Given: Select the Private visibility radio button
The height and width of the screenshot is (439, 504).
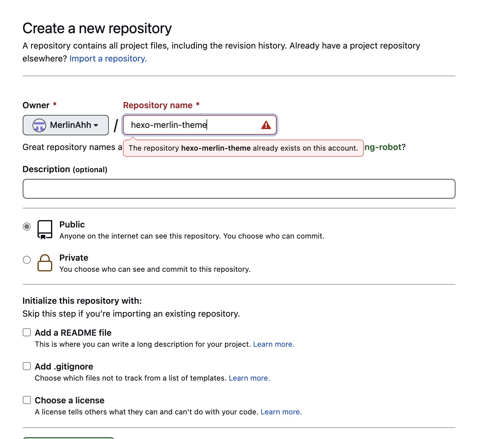Looking at the screenshot, I should tap(27, 260).
